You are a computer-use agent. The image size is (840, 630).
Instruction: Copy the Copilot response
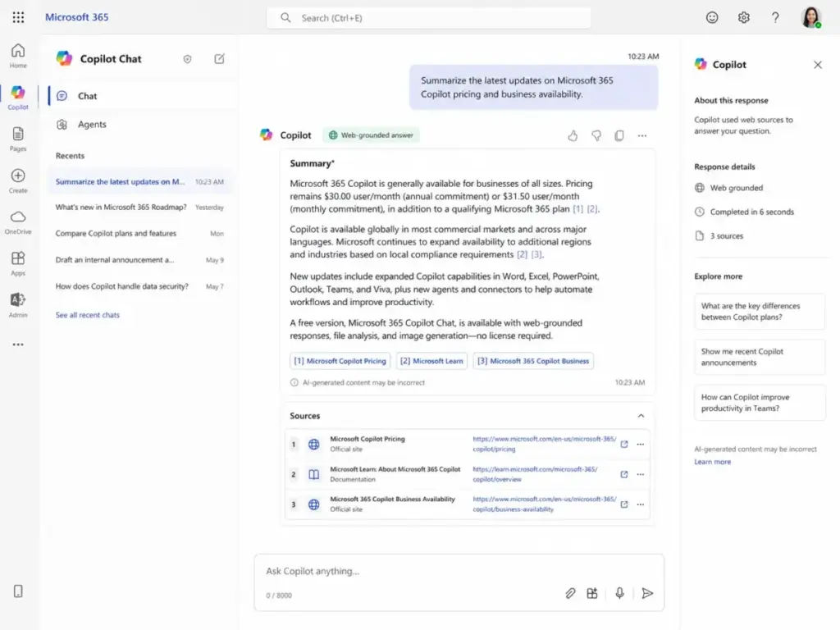coord(619,135)
